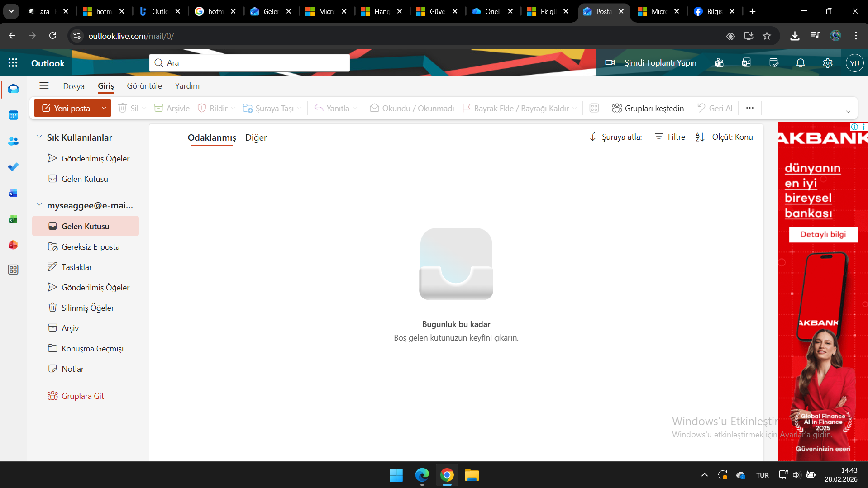Image resolution: width=868 pixels, height=488 pixels.
Task: Expand the Sil dropdown arrow
Action: (x=144, y=109)
